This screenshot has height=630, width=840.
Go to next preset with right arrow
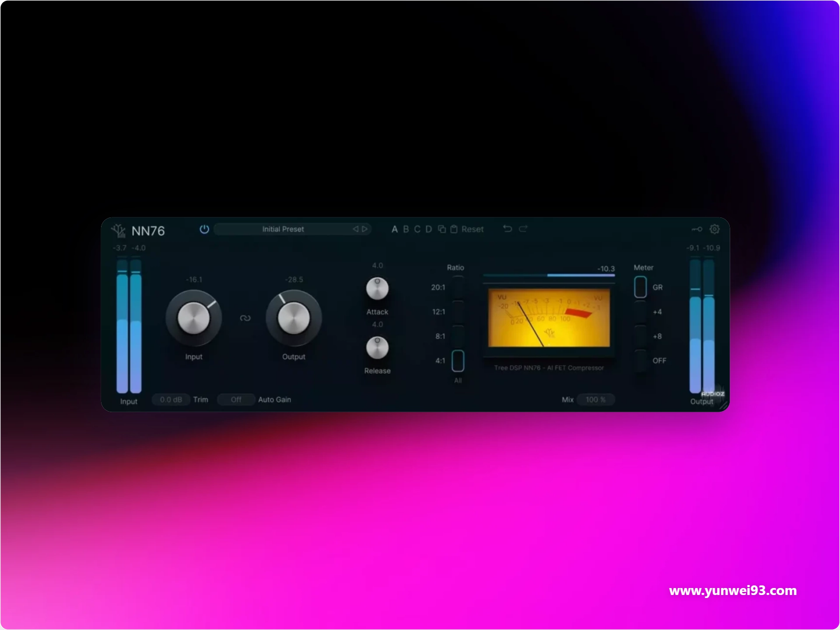click(x=364, y=229)
